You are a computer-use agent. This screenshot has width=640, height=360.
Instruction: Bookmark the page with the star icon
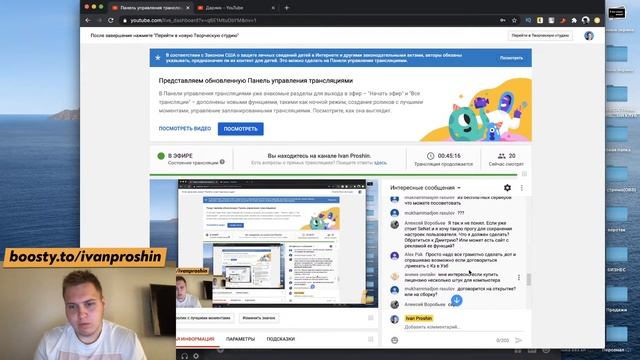(x=514, y=20)
